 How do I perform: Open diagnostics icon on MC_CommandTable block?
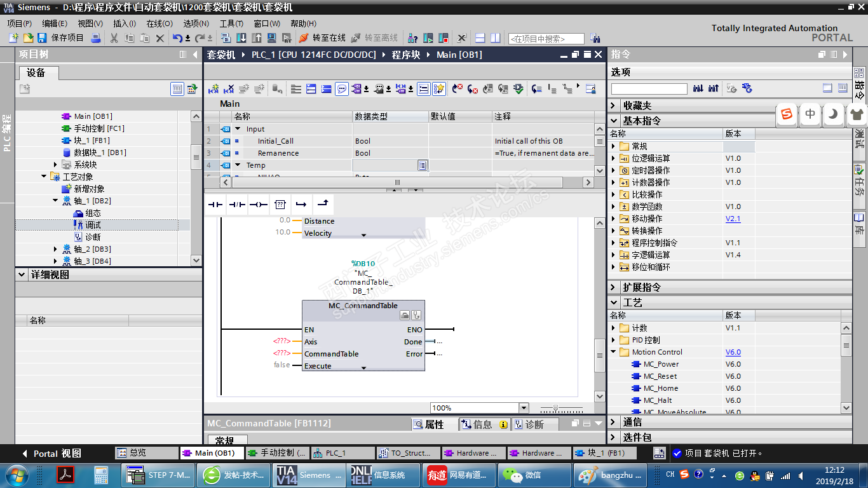(416, 315)
